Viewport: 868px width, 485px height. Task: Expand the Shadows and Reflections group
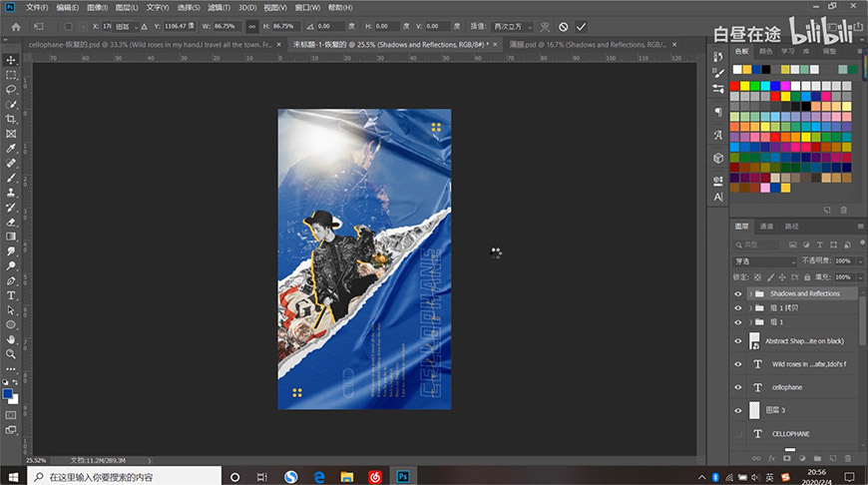click(750, 294)
